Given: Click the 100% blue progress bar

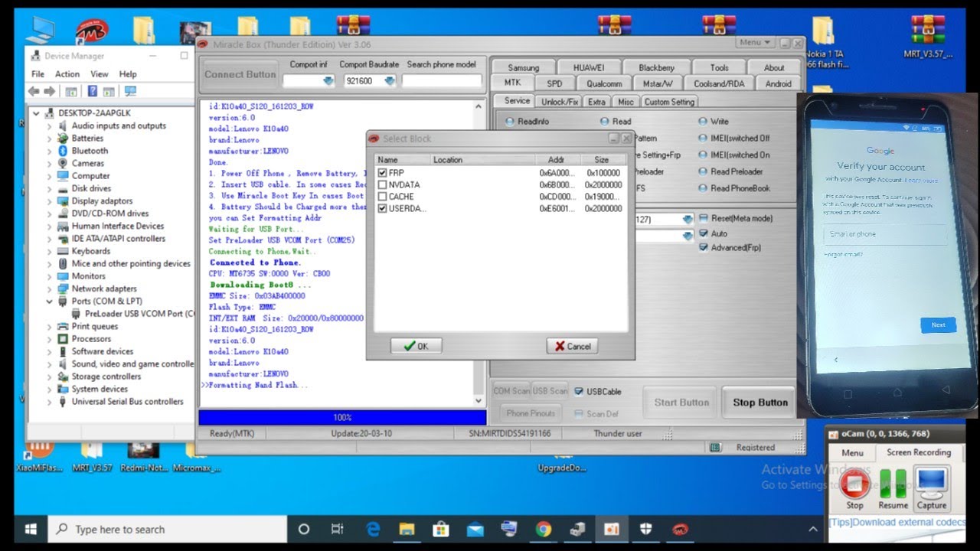Looking at the screenshot, I should pyautogui.click(x=342, y=417).
